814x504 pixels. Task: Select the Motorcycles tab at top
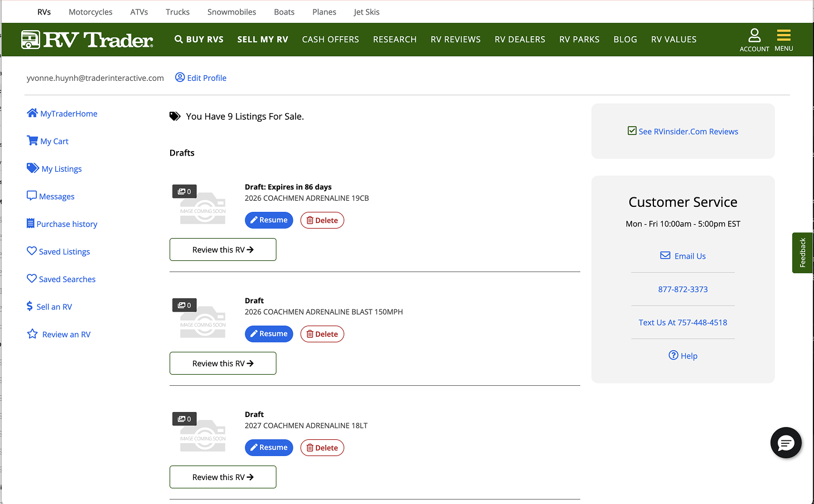tap(90, 12)
